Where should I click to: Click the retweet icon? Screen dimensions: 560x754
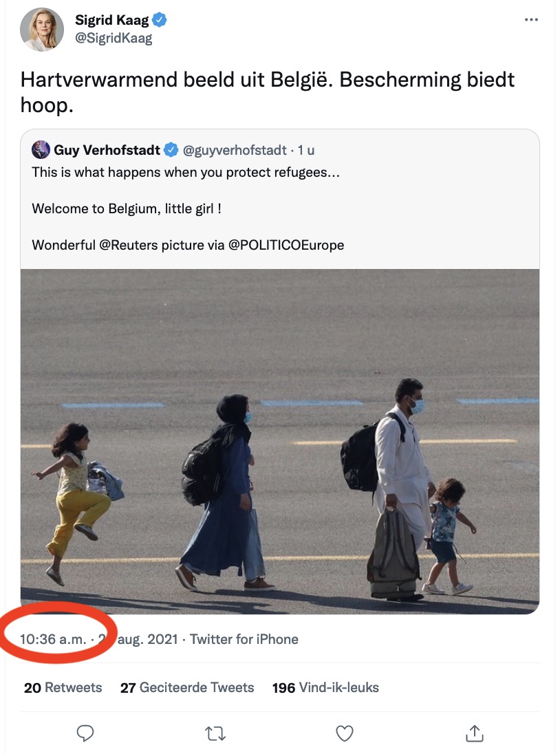pyautogui.click(x=214, y=733)
